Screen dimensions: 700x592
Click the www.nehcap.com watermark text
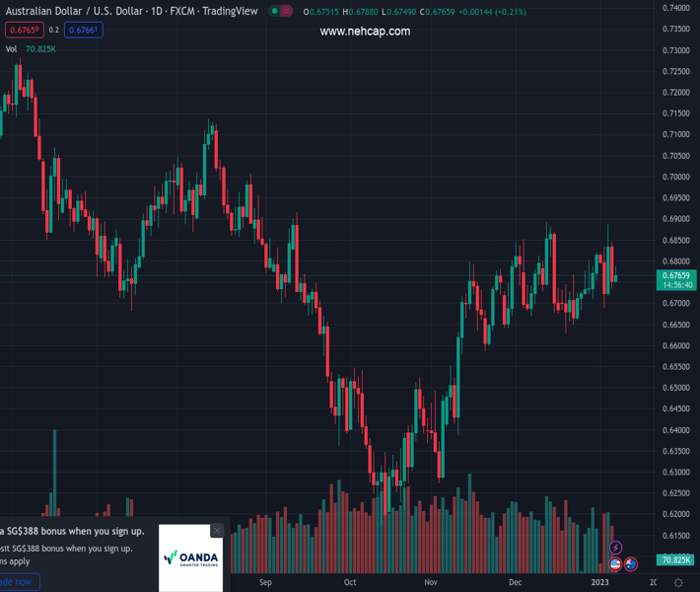[365, 32]
